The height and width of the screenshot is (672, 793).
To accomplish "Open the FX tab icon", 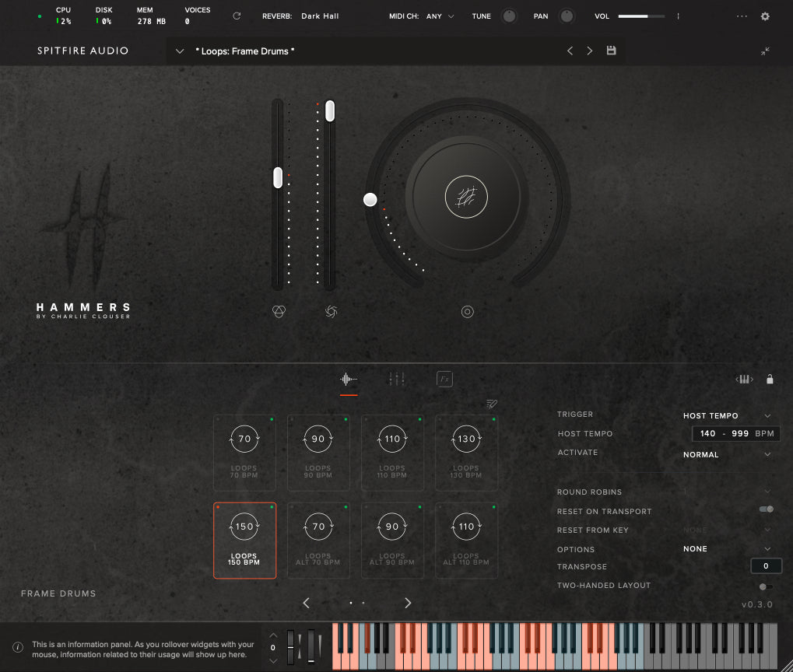I will (444, 379).
